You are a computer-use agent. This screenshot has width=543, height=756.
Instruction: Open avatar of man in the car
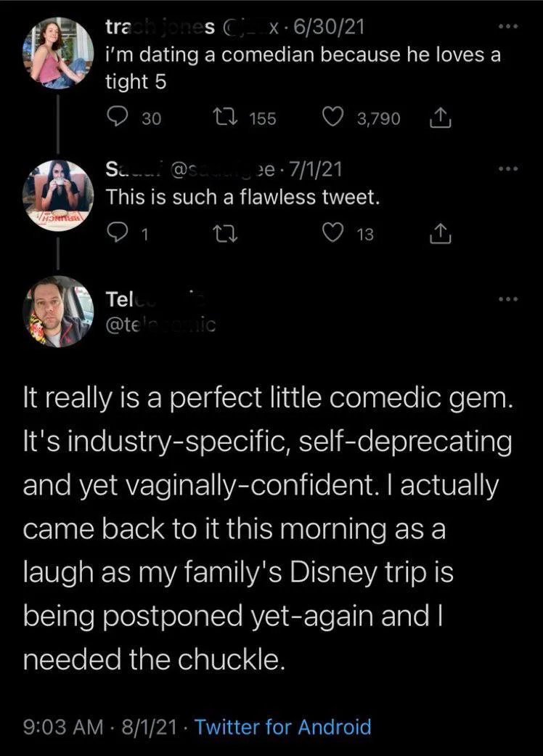pos(58,312)
